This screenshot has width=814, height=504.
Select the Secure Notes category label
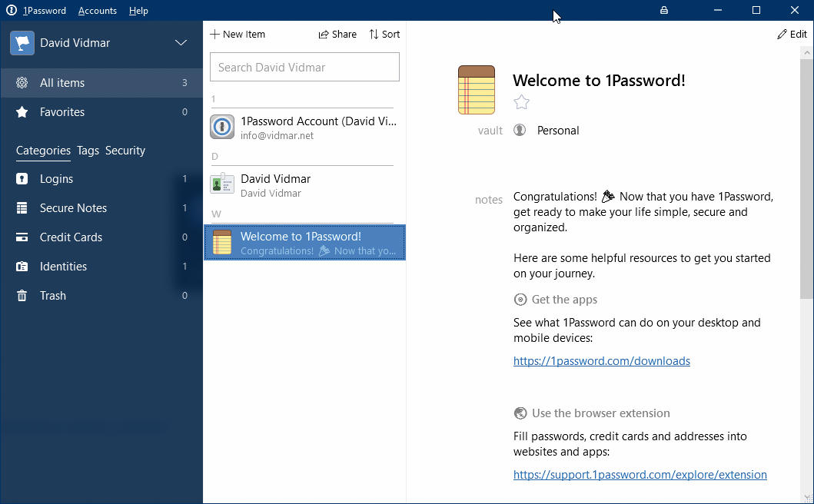pyautogui.click(x=73, y=208)
